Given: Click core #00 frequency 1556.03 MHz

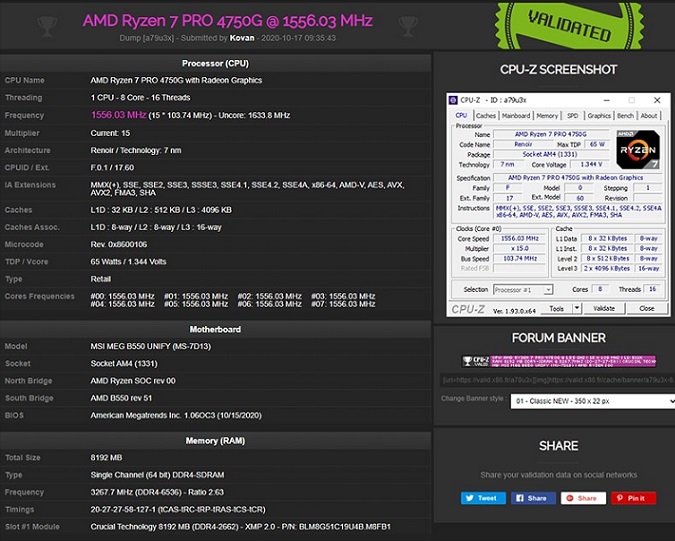Looking at the screenshot, I should 122,296.
